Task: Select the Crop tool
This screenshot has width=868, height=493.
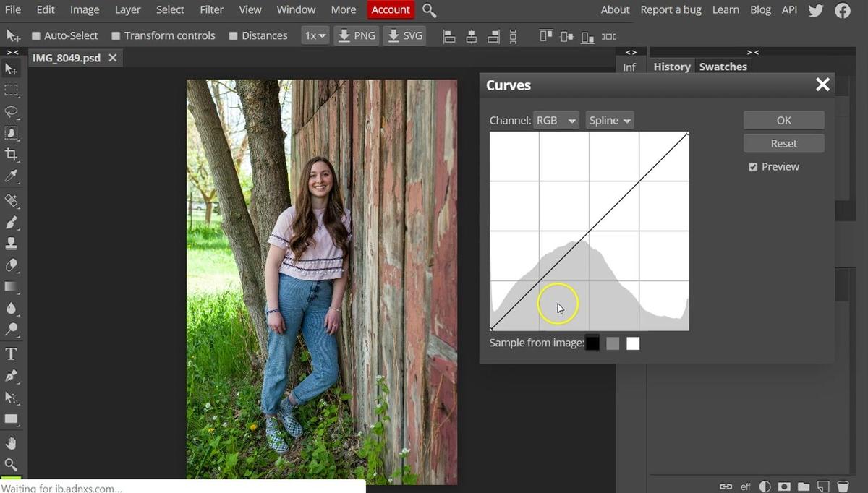Action: tap(12, 155)
